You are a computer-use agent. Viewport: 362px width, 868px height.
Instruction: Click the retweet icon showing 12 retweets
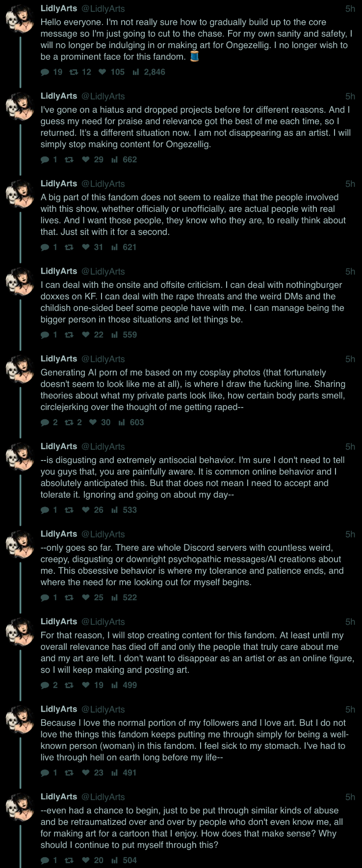pos(74,72)
